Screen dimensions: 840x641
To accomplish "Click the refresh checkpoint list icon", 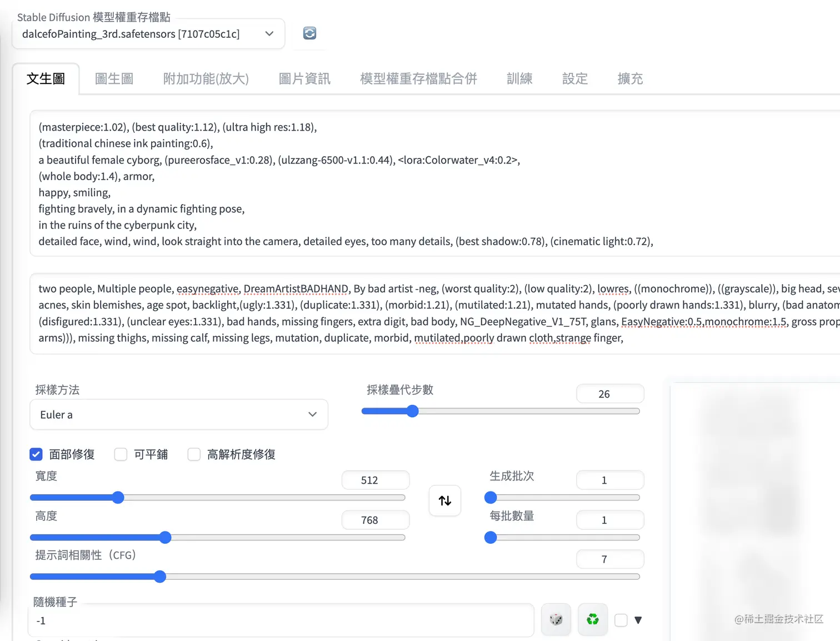I will point(309,33).
